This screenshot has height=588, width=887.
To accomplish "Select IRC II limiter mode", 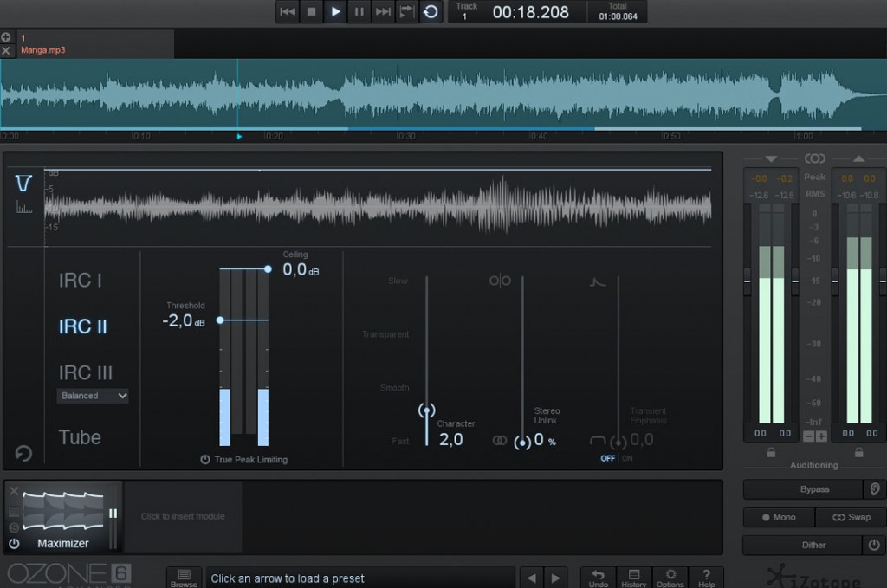I will point(82,326).
